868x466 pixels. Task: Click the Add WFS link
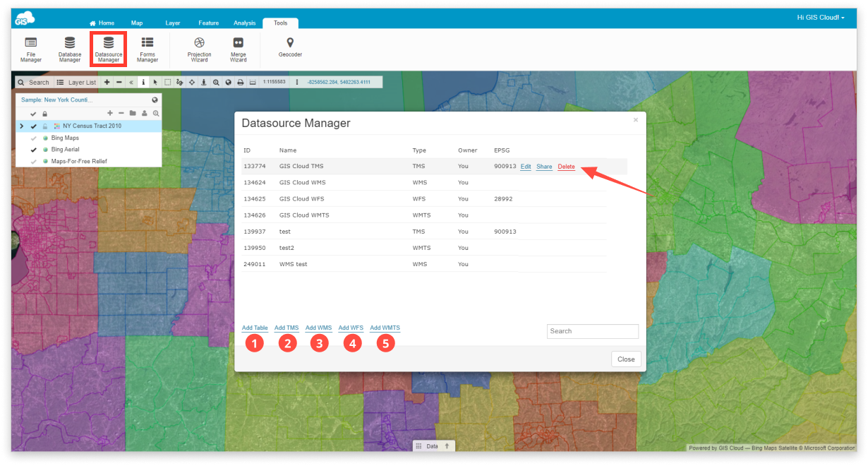(351, 327)
